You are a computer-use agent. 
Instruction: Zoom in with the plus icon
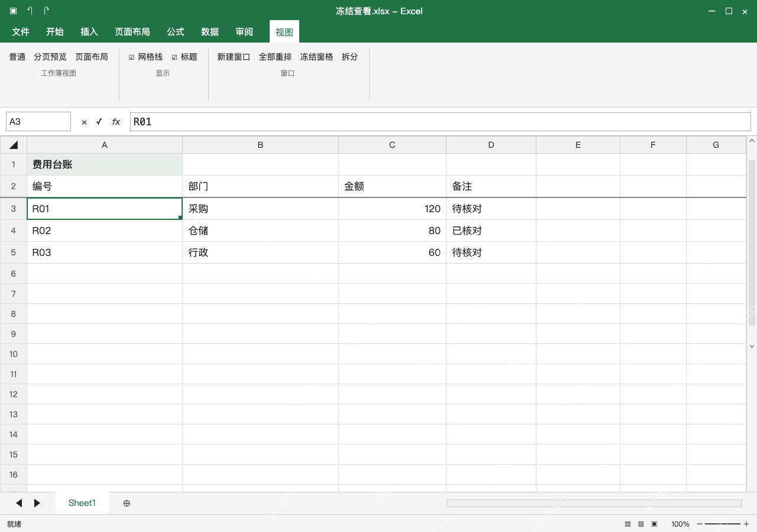[x=746, y=524]
